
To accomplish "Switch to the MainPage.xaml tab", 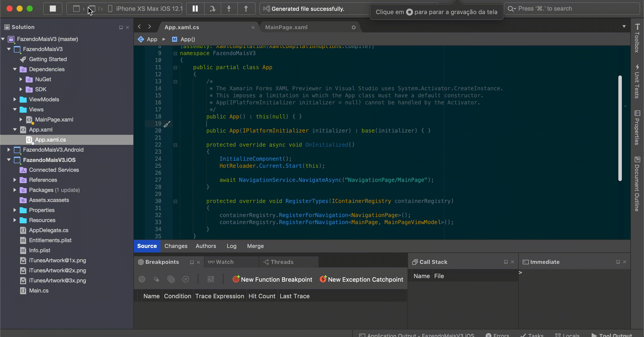I will pyautogui.click(x=286, y=27).
